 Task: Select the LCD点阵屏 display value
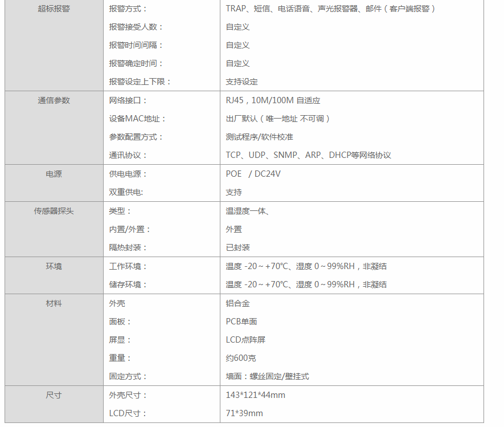pos(245,340)
